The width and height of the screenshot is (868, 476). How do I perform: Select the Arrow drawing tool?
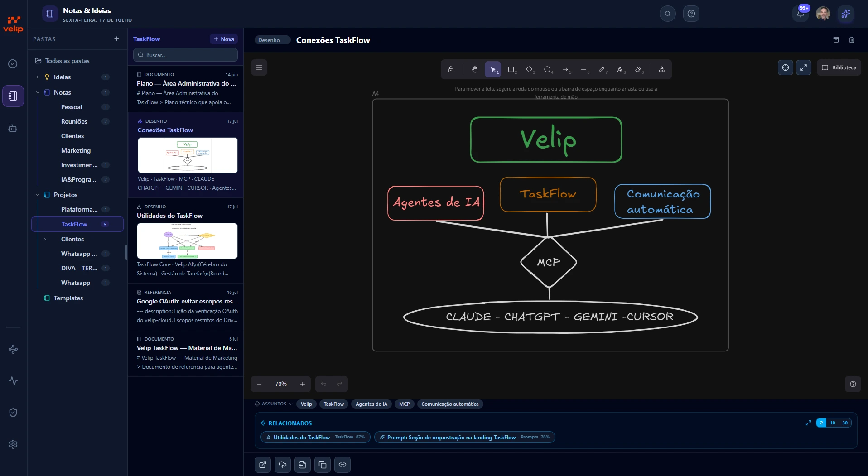(565, 69)
